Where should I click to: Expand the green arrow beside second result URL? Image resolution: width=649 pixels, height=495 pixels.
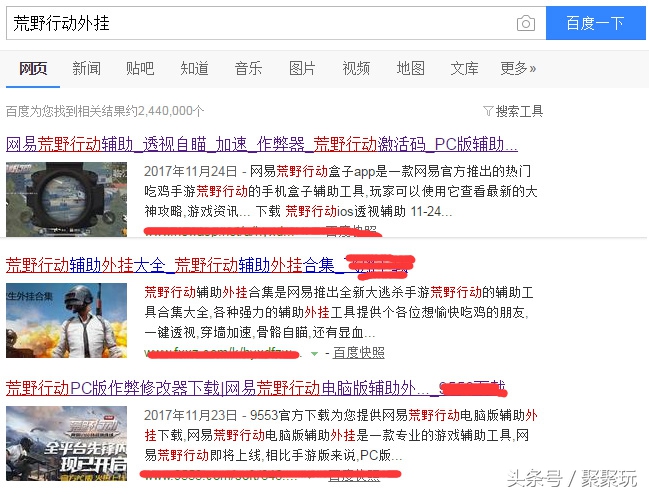[x=315, y=353]
